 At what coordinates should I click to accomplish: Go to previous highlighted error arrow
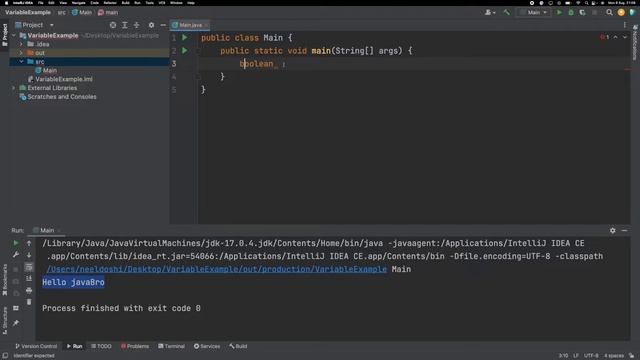coord(616,37)
